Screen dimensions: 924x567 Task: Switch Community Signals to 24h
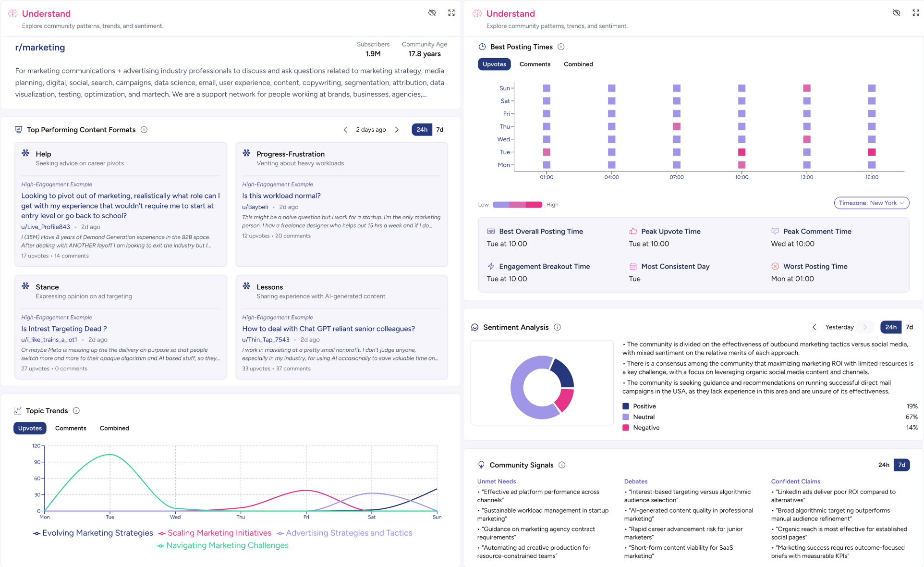(x=884, y=465)
